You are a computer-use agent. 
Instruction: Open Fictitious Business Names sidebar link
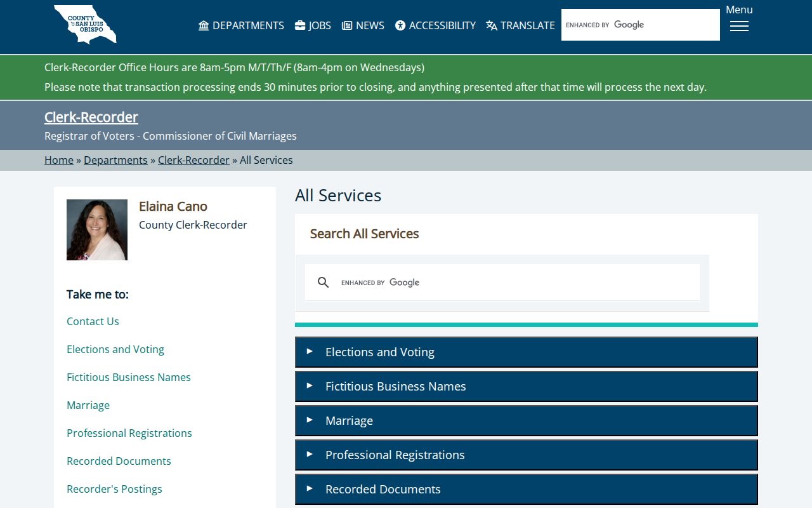coord(129,377)
